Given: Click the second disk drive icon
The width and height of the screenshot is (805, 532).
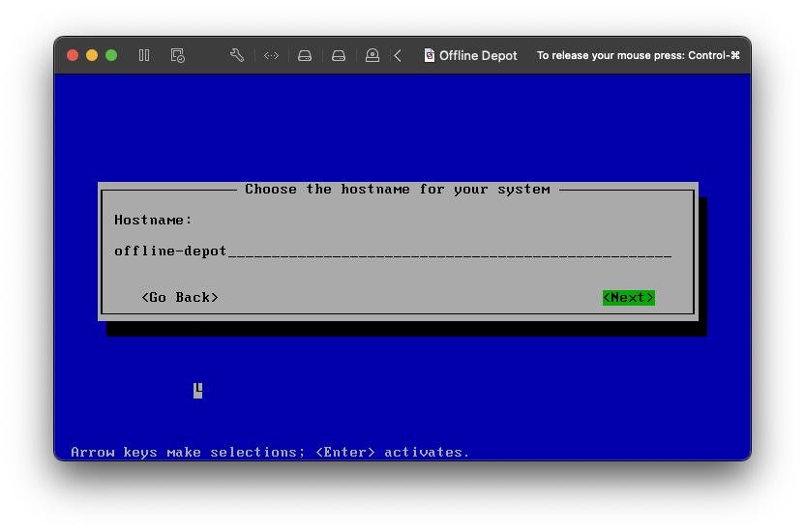Looking at the screenshot, I should [339, 55].
